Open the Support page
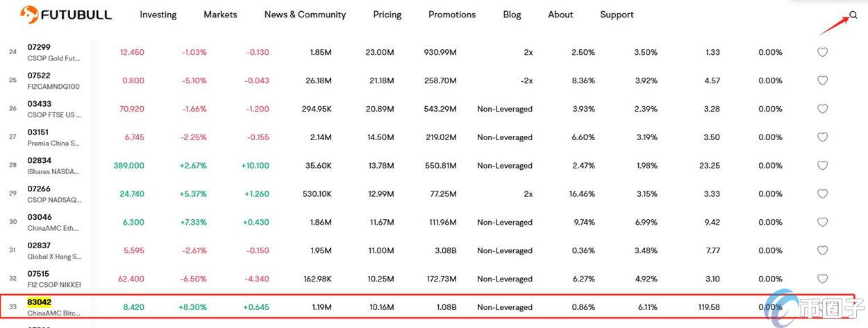Viewport: 868px width, 328px height. [x=617, y=15]
